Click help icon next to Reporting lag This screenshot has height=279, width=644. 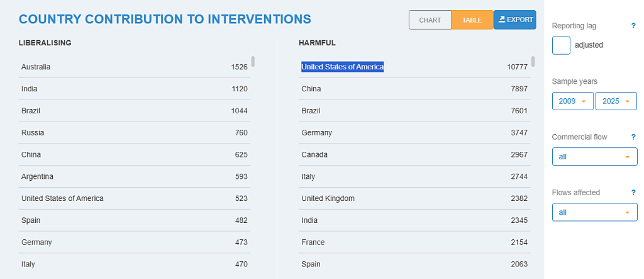pos(633,26)
